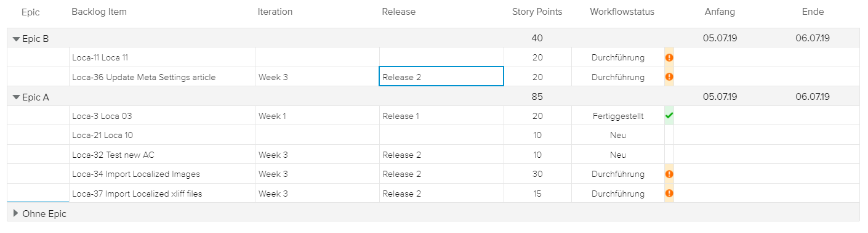Sort by Story Points column header

coord(537,12)
